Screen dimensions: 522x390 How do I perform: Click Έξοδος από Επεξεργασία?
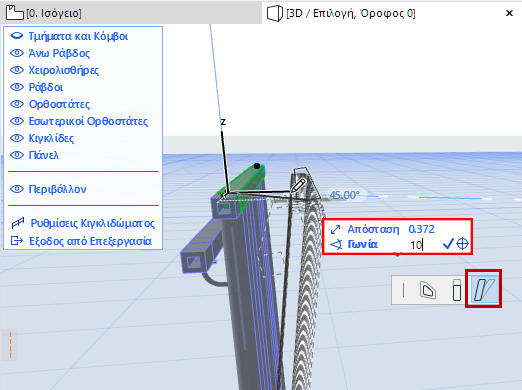coord(90,241)
